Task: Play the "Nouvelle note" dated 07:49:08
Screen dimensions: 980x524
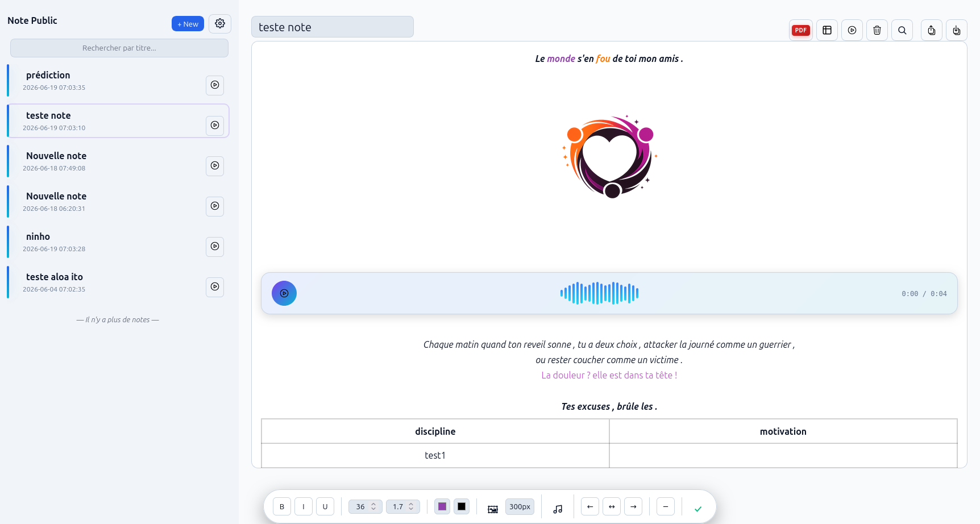Action: coord(215,166)
